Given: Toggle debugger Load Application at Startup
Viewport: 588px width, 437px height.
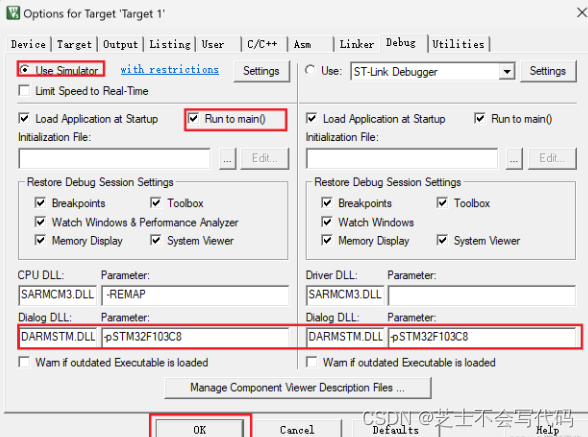Looking at the screenshot, I should [312, 119].
